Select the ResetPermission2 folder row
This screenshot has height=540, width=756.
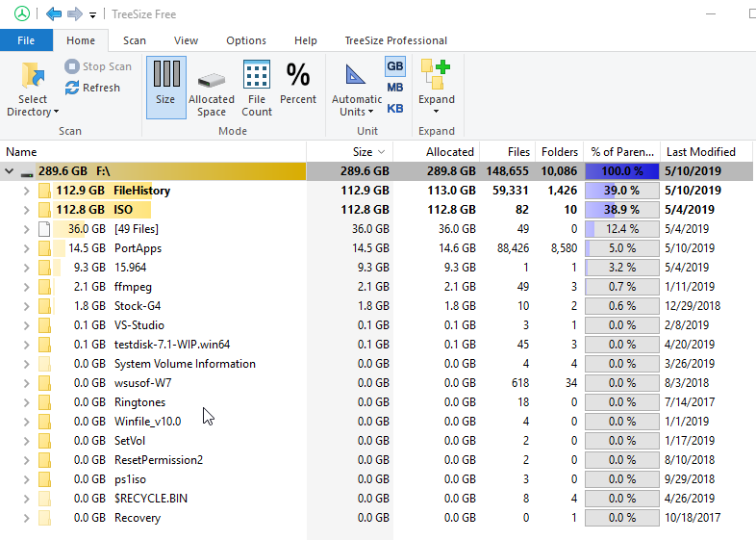click(x=376, y=460)
